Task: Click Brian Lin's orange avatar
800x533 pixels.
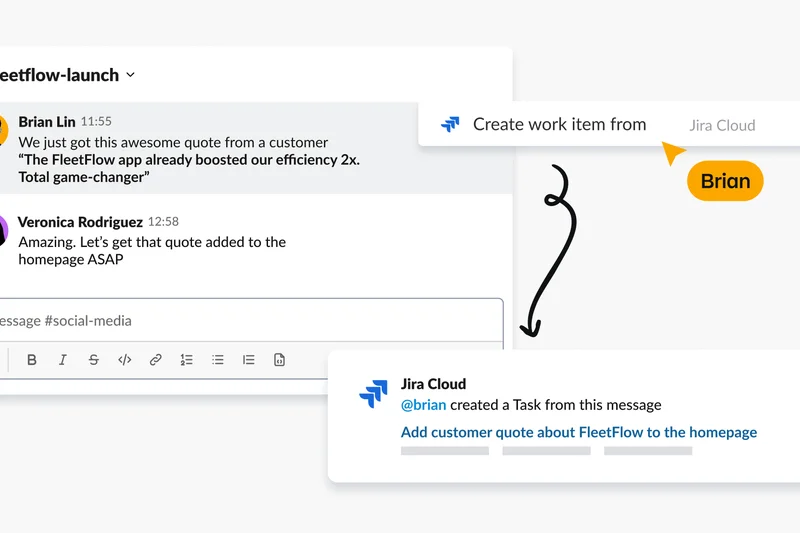Action: [4, 130]
